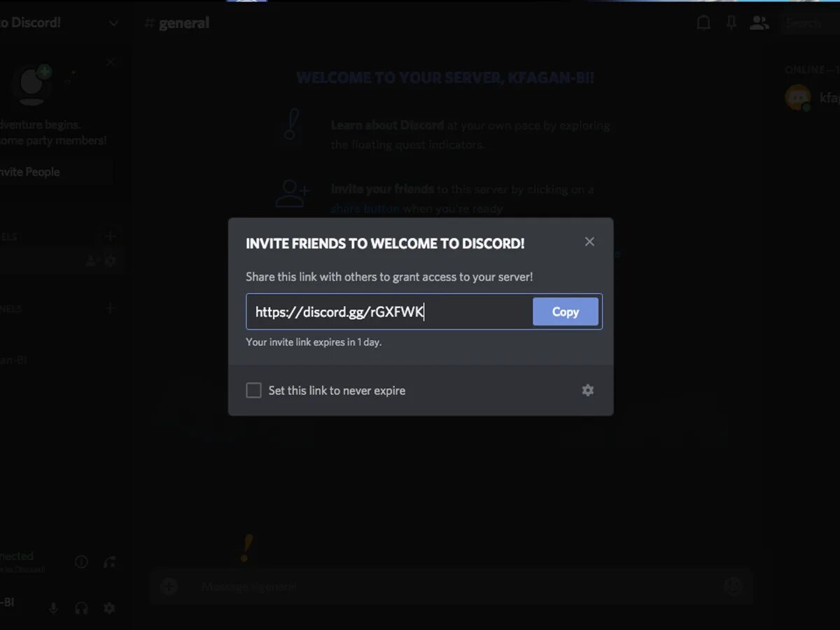Toggle headphones deafen
Screen dimensions: 840x630
[x=81, y=608]
